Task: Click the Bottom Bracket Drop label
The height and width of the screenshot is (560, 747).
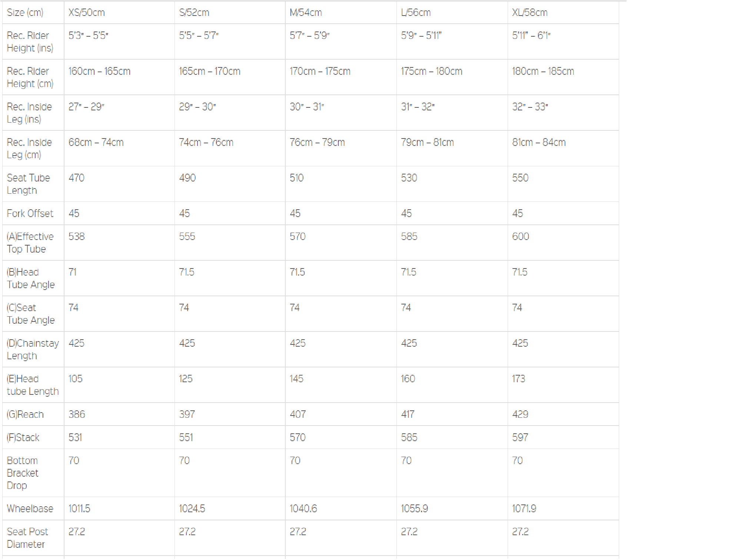Action: pos(23,473)
